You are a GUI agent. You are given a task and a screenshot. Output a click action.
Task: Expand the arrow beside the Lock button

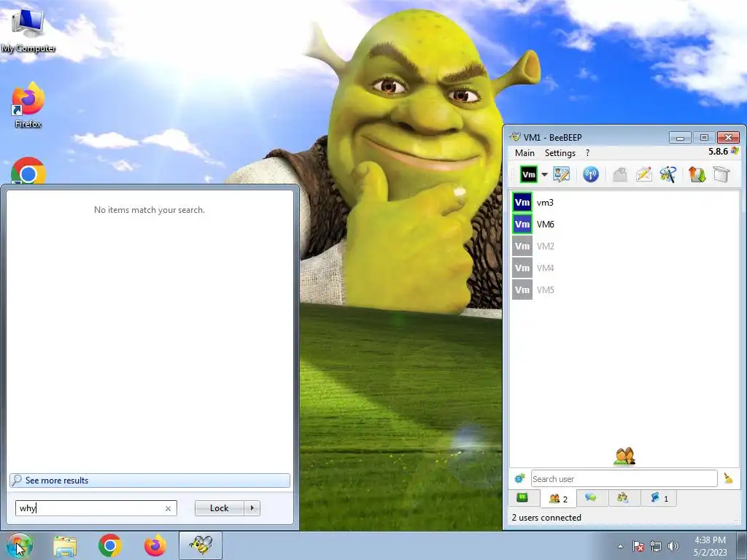pos(252,508)
